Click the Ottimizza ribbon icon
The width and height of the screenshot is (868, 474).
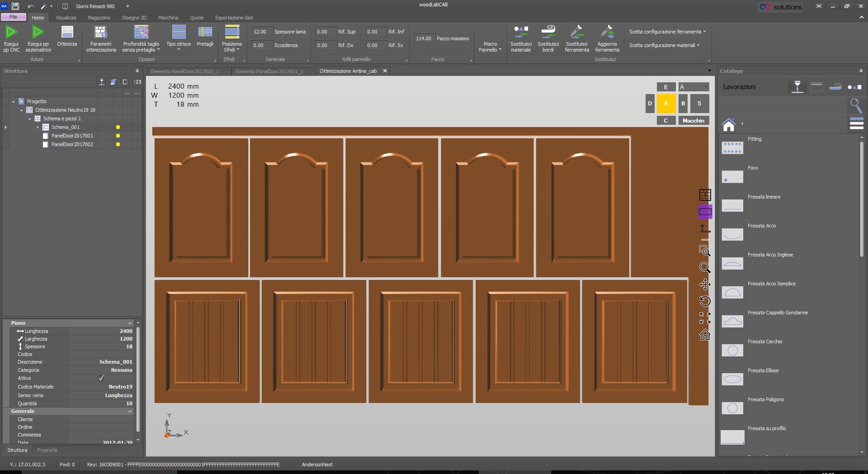pos(67,33)
